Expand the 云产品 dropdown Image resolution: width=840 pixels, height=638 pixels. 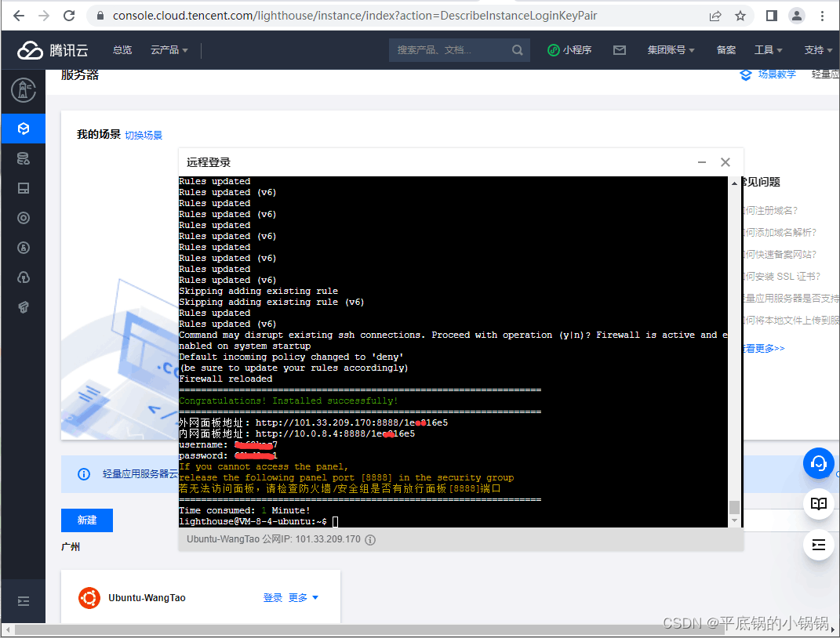[169, 50]
